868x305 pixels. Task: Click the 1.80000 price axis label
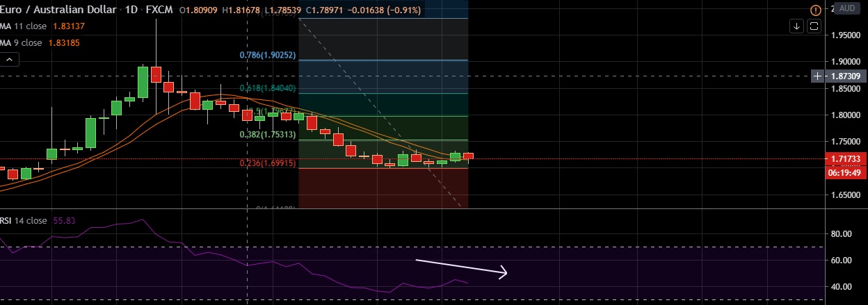coord(845,115)
